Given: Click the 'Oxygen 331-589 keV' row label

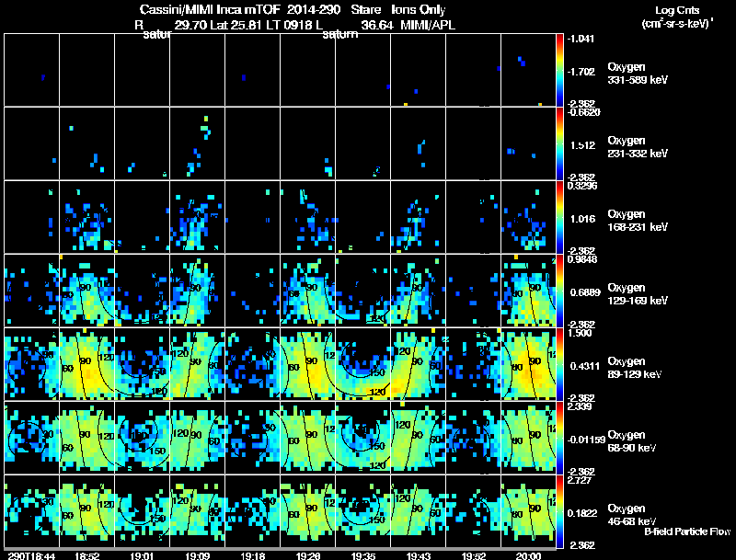Looking at the screenshot, I should [638, 74].
